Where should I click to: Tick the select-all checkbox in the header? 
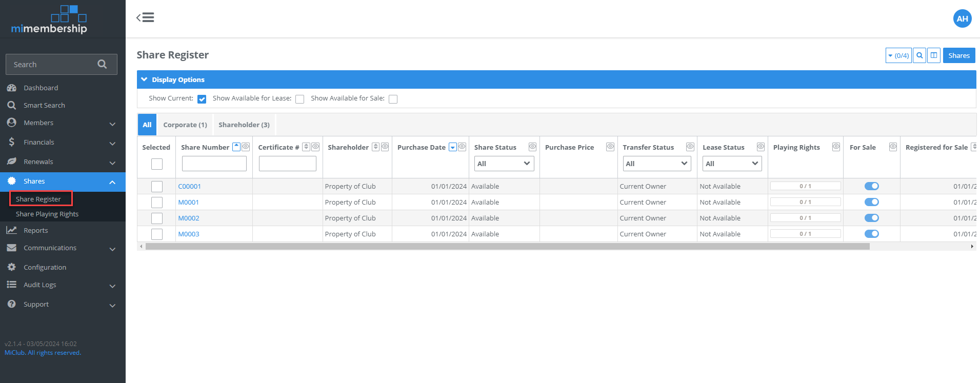click(157, 164)
